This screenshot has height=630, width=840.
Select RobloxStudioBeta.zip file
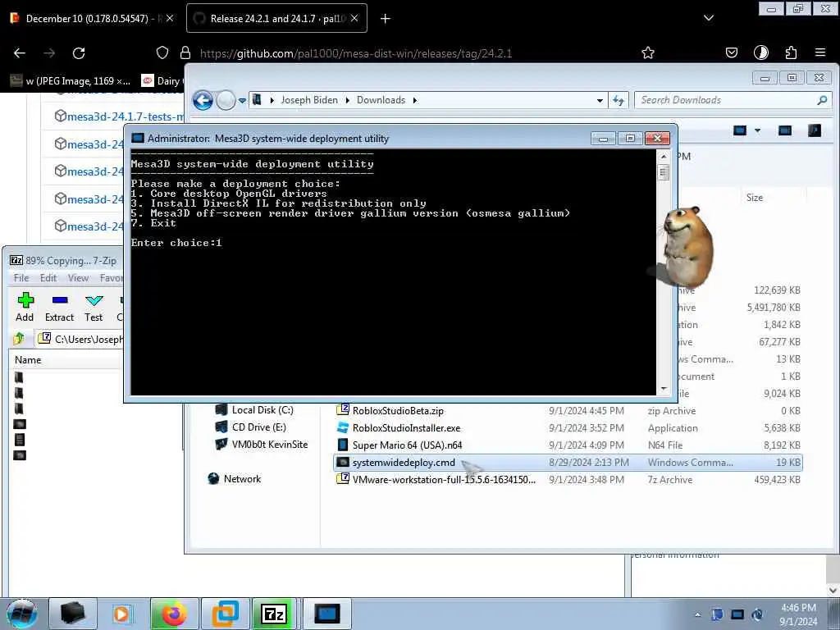[398, 411]
